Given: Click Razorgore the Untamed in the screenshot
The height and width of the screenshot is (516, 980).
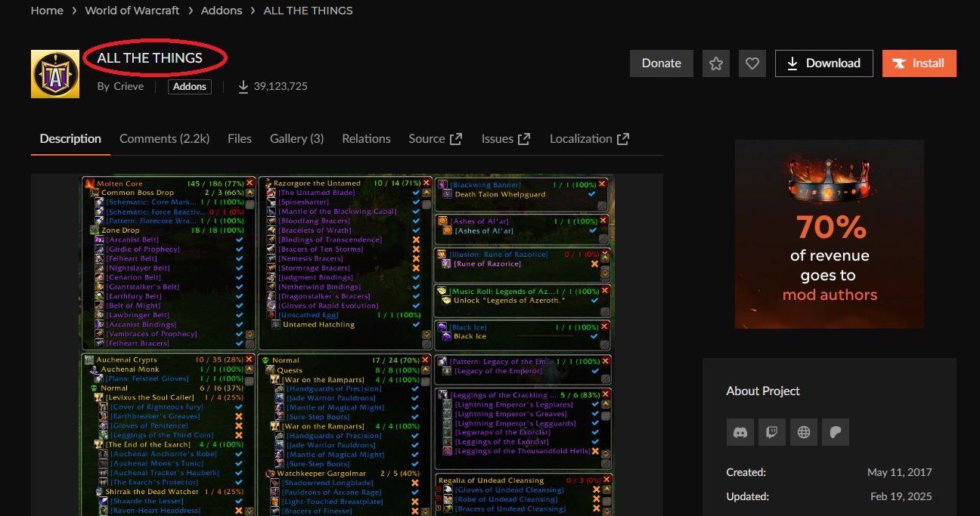Looking at the screenshot, I should [x=317, y=183].
